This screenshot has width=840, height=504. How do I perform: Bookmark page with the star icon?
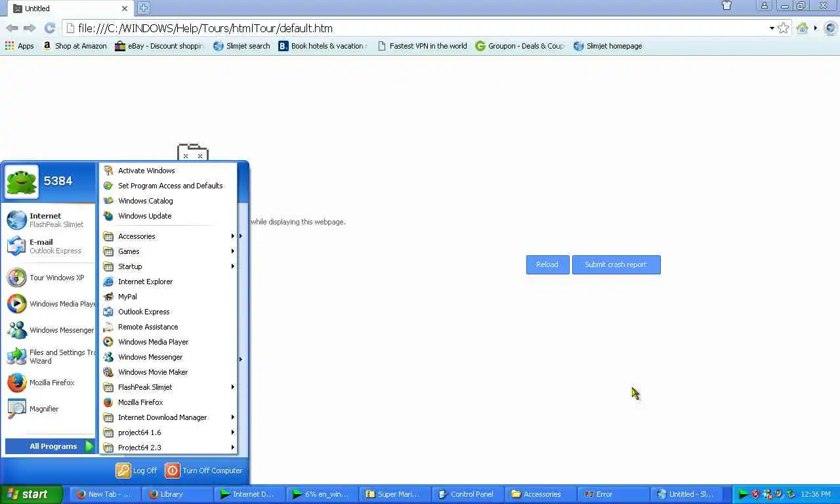click(783, 28)
